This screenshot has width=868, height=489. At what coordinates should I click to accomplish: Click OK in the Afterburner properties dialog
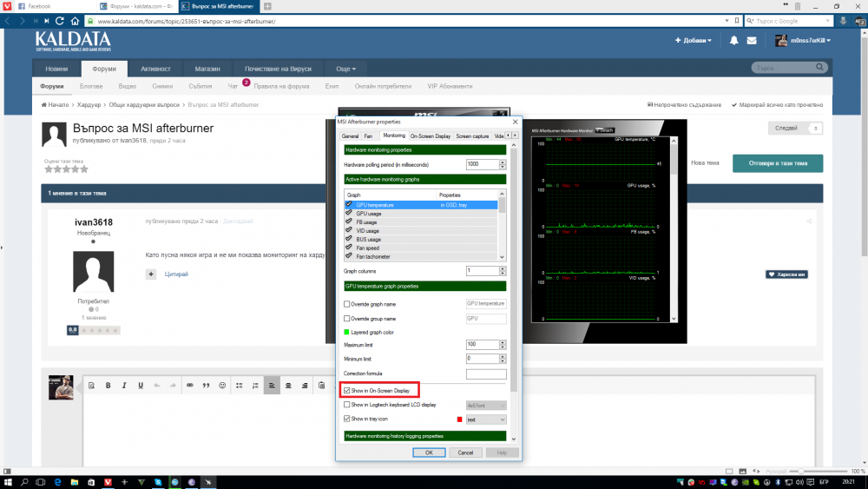click(x=429, y=453)
